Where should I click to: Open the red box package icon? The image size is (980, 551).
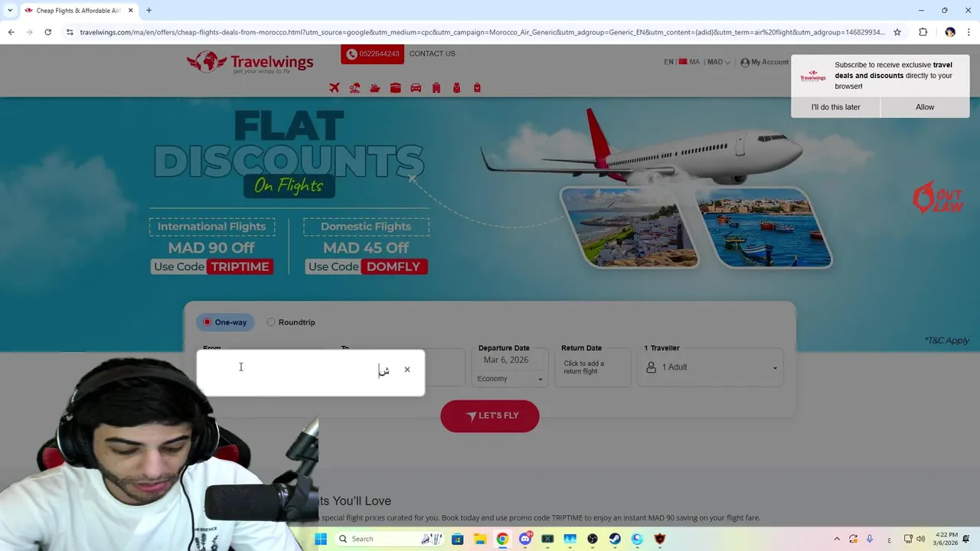[x=396, y=88]
